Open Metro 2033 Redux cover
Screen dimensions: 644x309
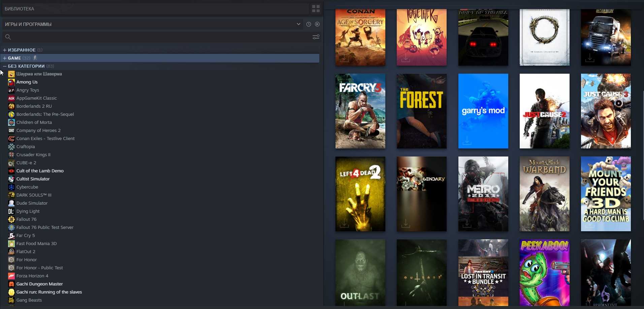click(x=483, y=194)
